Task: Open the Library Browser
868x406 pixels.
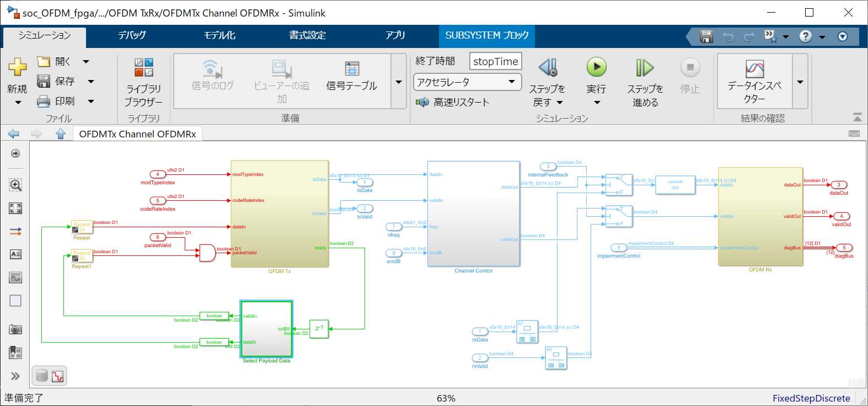Action: coord(143,82)
